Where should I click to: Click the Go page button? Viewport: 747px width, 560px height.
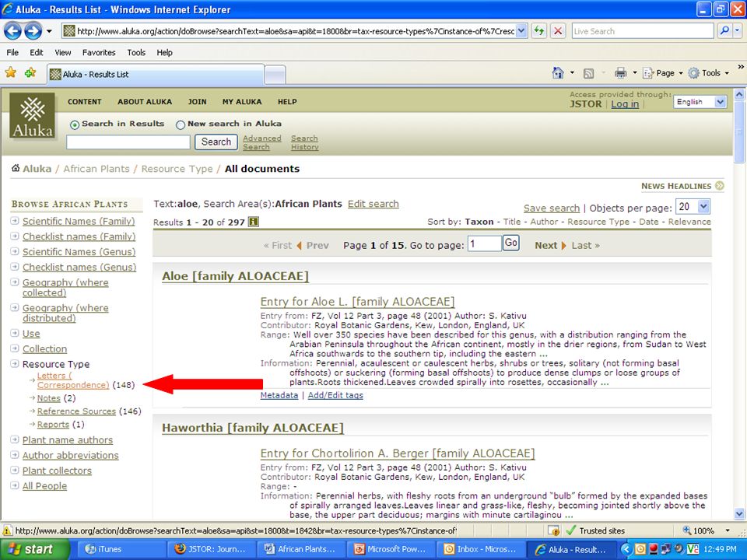[510, 243]
